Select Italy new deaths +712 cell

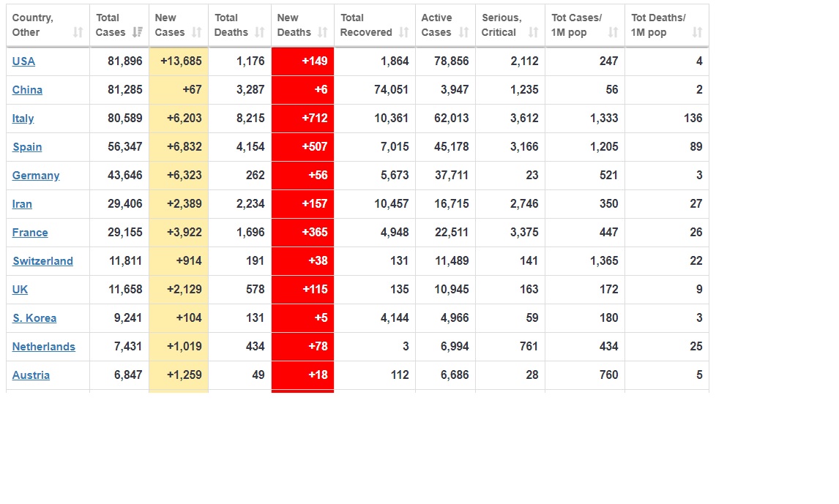coord(303,119)
